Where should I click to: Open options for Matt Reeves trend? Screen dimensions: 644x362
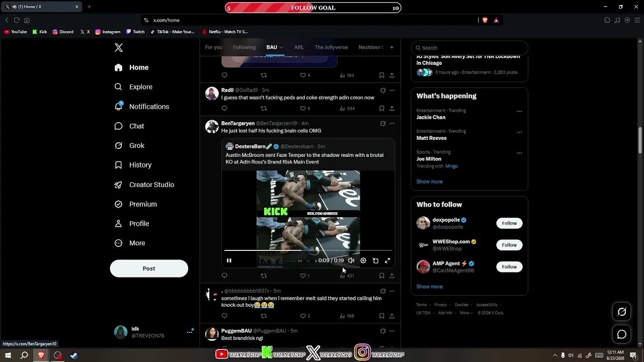pos(519,132)
